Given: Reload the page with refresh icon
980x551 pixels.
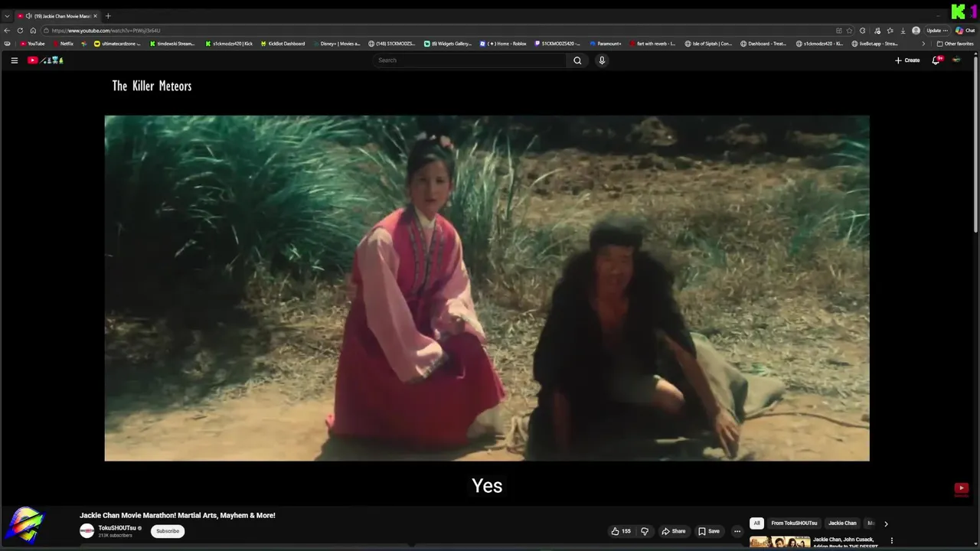Looking at the screenshot, I should pos(20,31).
